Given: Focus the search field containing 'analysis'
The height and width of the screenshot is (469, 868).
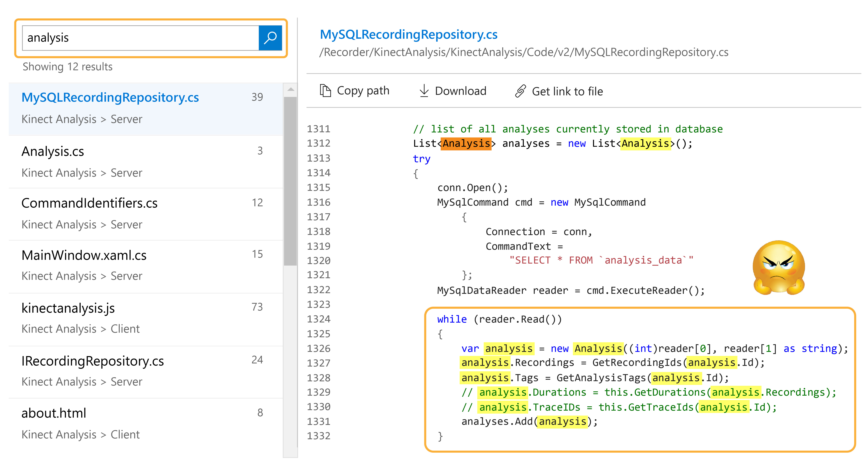Looking at the screenshot, I should click(140, 38).
